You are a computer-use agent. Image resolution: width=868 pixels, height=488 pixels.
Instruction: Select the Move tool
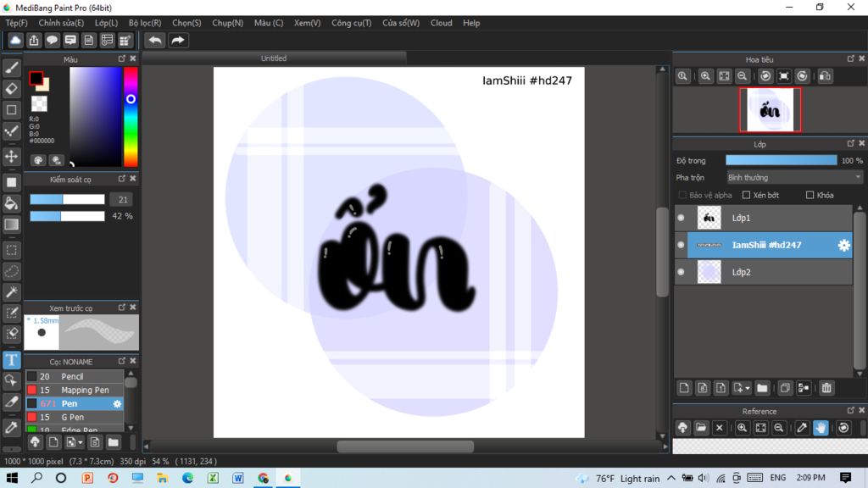click(x=12, y=157)
